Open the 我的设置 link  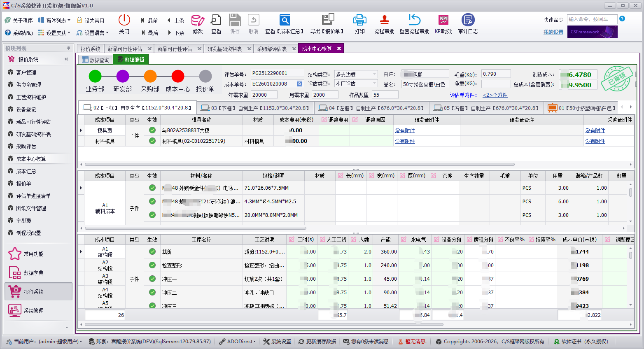click(x=553, y=32)
